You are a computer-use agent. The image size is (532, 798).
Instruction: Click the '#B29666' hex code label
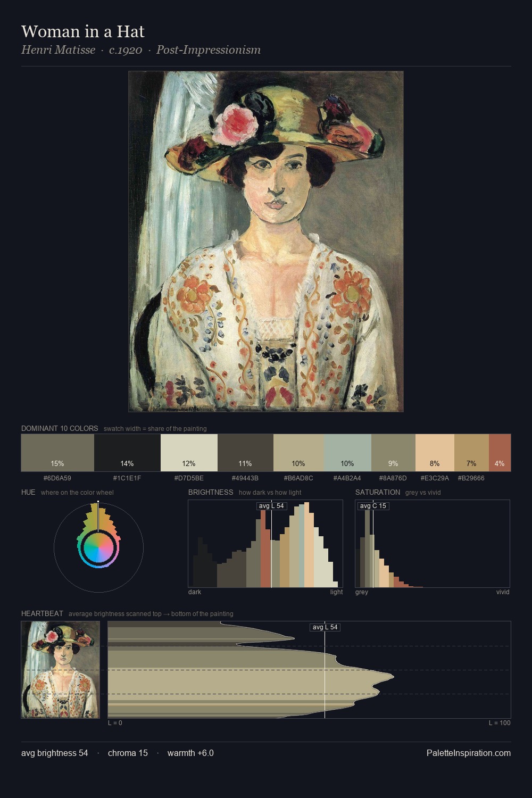click(x=471, y=478)
